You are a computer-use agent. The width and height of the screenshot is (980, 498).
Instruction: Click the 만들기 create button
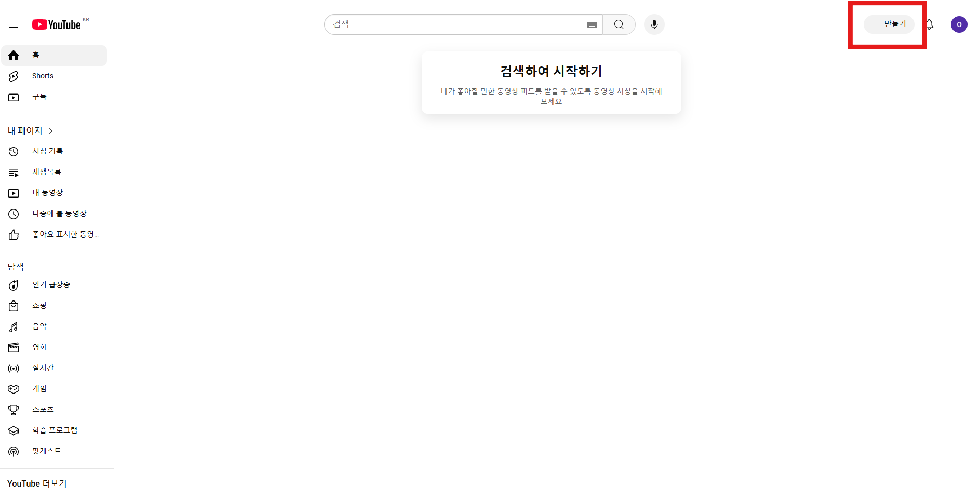click(x=889, y=24)
